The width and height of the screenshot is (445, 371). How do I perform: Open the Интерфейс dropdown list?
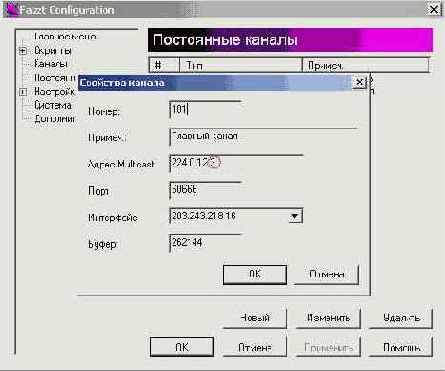tap(295, 216)
